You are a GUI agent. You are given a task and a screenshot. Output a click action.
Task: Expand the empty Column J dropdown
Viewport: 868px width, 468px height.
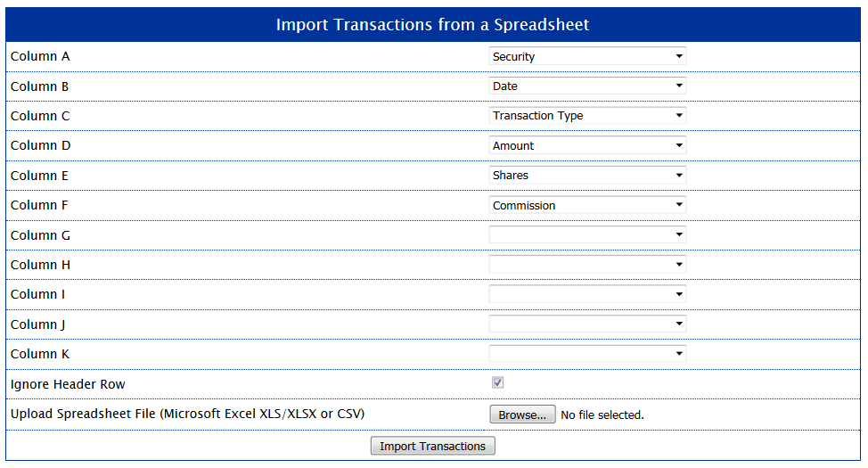587,324
